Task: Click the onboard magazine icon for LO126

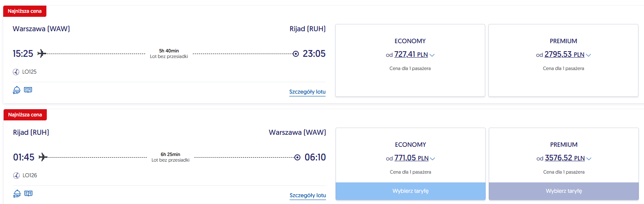Action: (x=28, y=194)
